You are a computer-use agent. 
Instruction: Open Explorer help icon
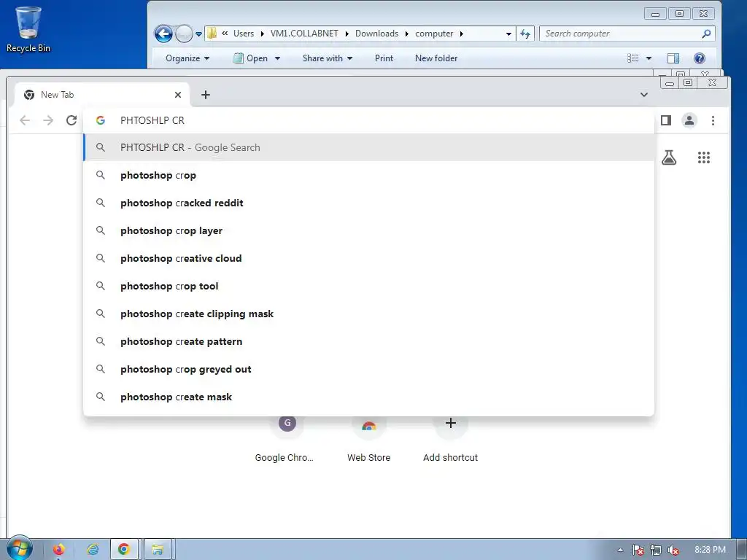(x=700, y=58)
